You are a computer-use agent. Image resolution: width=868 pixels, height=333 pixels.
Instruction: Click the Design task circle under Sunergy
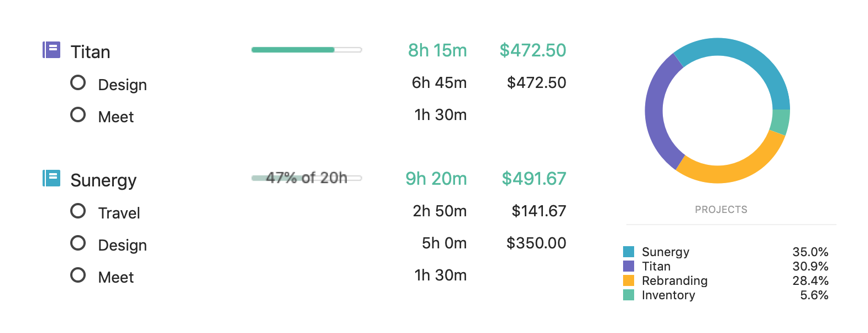pyautogui.click(x=78, y=243)
